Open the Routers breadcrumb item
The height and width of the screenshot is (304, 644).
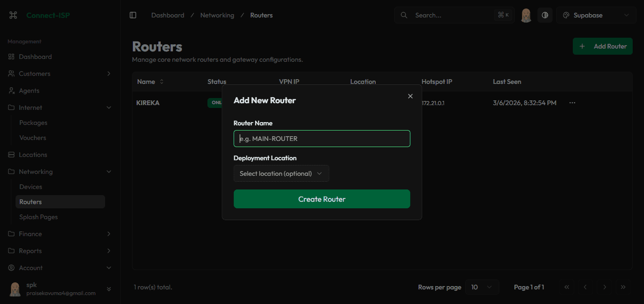(x=261, y=15)
